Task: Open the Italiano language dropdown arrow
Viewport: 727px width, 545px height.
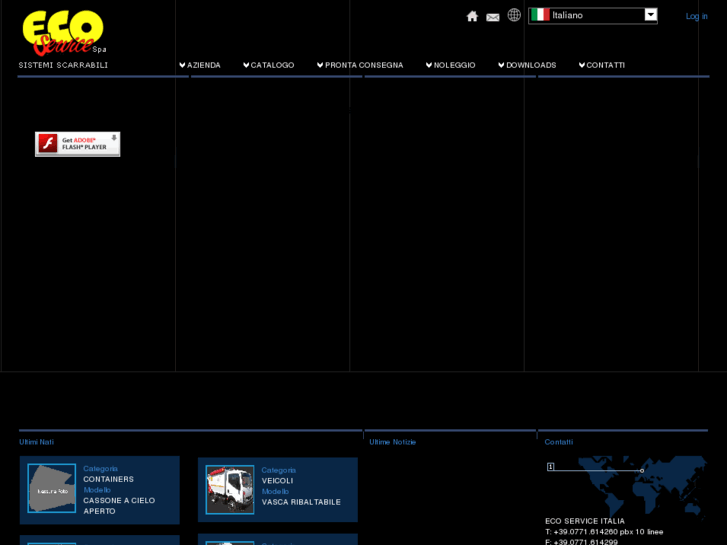Action: pos(650,15)
